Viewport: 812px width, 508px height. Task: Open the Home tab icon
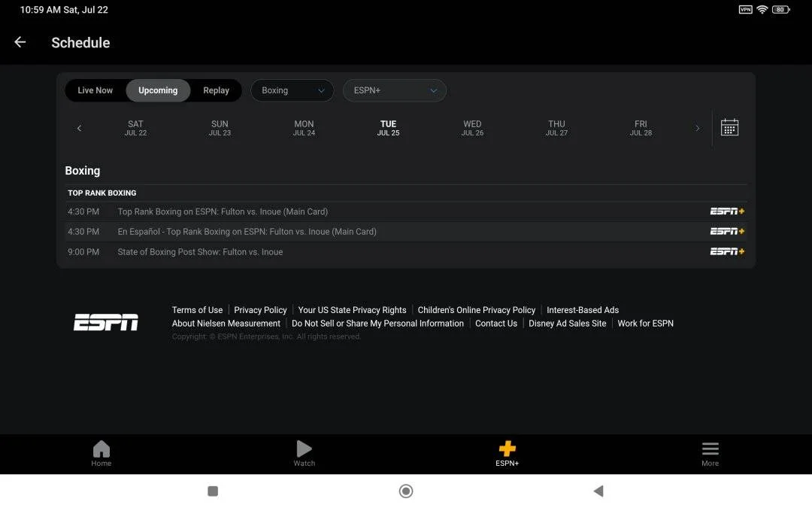[101, 449]
